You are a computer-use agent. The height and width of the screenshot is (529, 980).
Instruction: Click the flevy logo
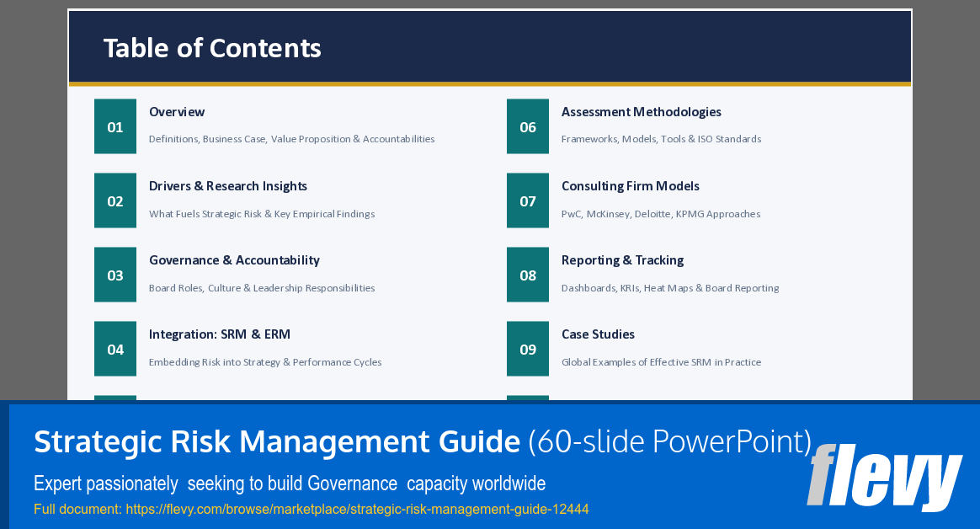point(884,477)
